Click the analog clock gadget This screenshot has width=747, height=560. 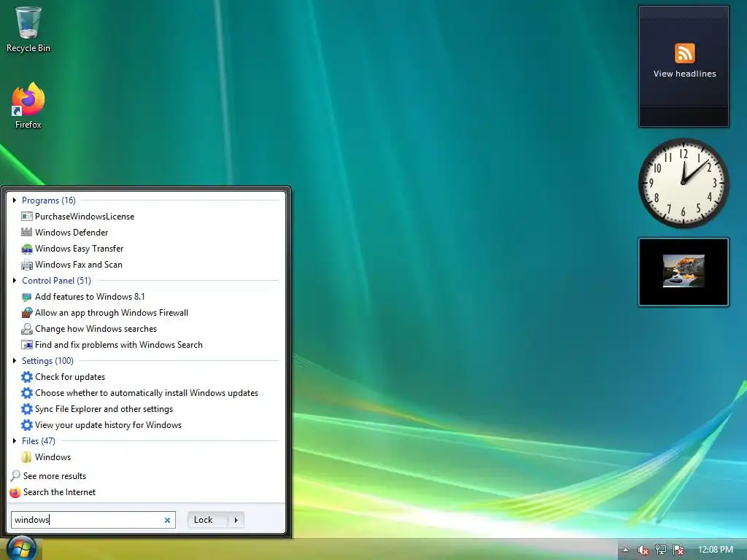(683, 183)
